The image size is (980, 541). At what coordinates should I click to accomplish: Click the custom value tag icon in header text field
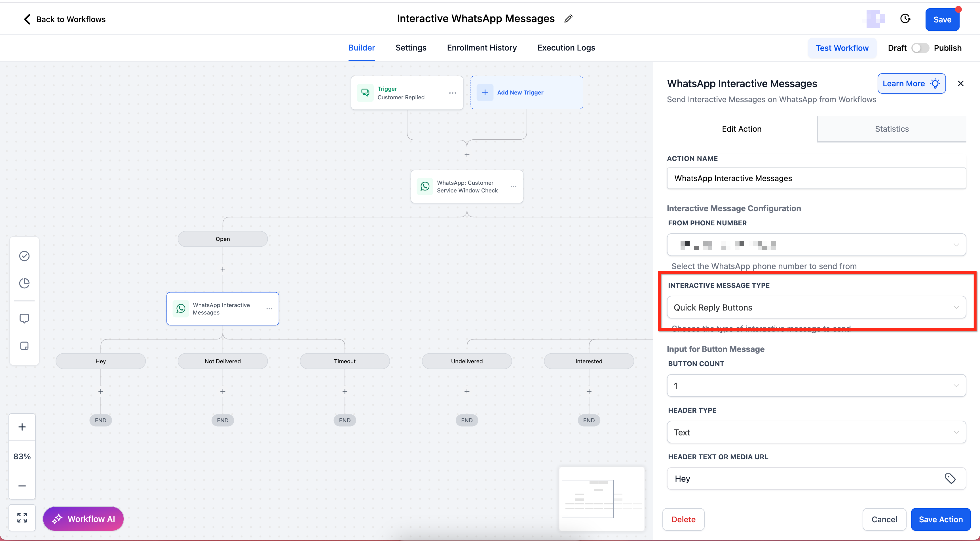coord(950,478)
